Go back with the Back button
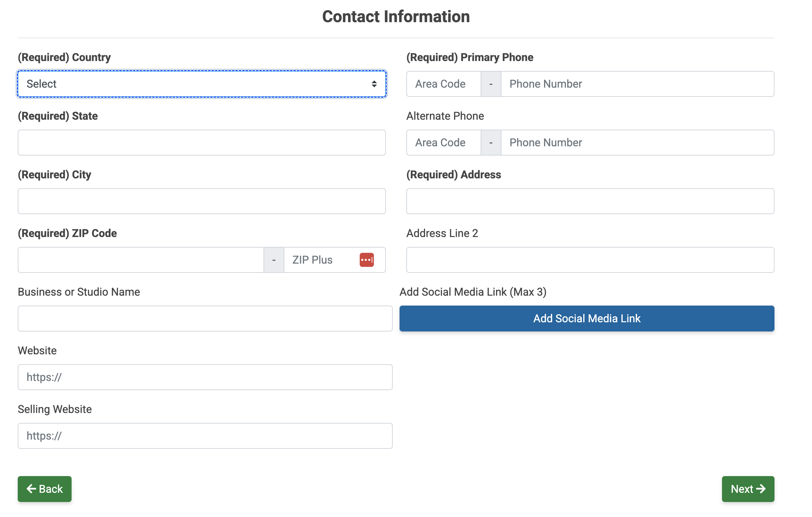The height and width of the screenshot is (517, 812). point(45,489)
